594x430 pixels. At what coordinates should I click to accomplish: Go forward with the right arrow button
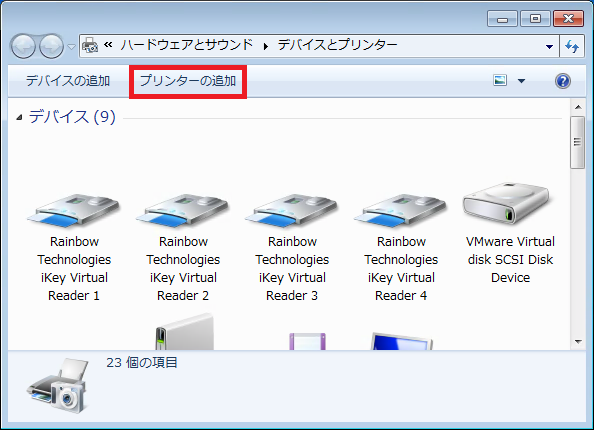tap(52, 47)
